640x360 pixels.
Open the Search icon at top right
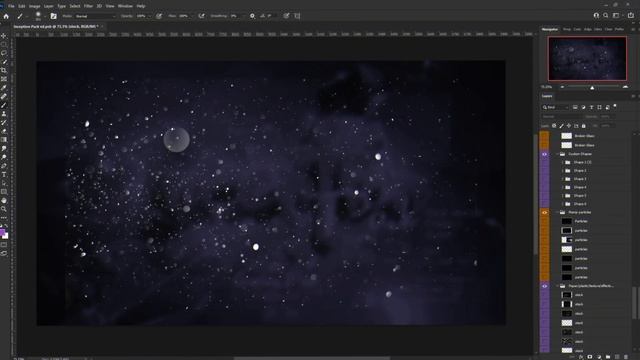coord(606,16)
